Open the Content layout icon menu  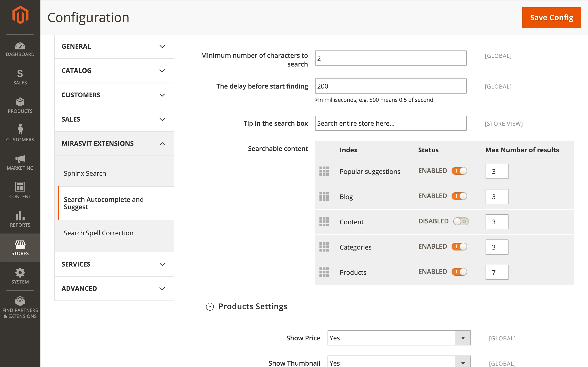click(x=20, y=191)
